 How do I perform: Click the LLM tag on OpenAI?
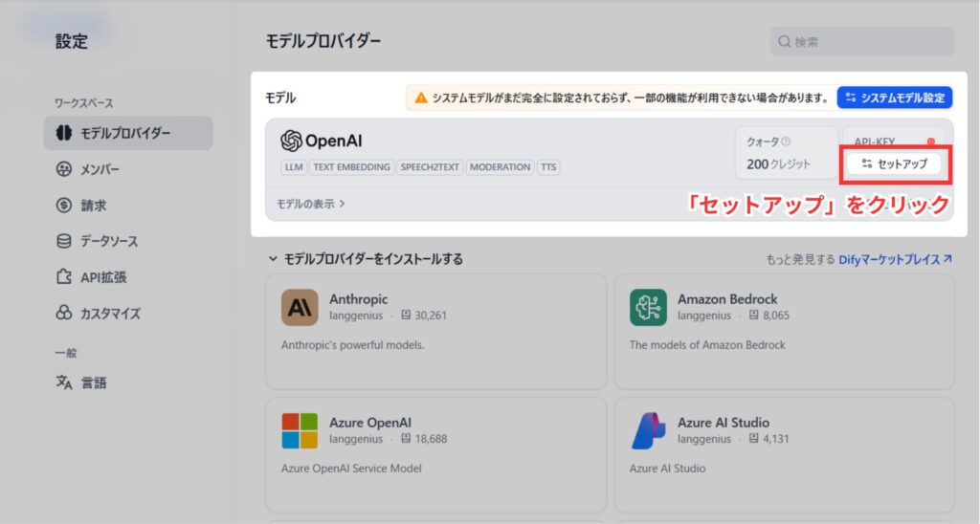[x=294, y=167]
